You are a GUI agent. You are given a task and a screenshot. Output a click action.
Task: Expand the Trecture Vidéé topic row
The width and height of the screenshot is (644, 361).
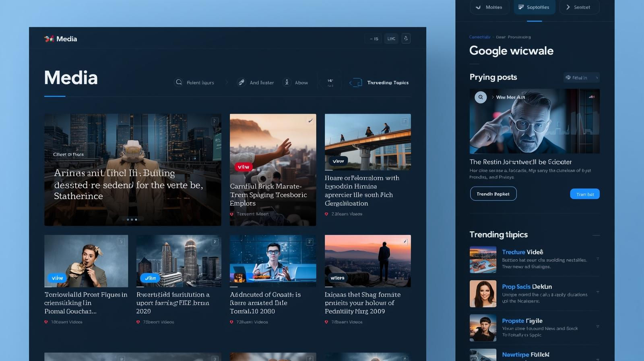coord(597,259)
